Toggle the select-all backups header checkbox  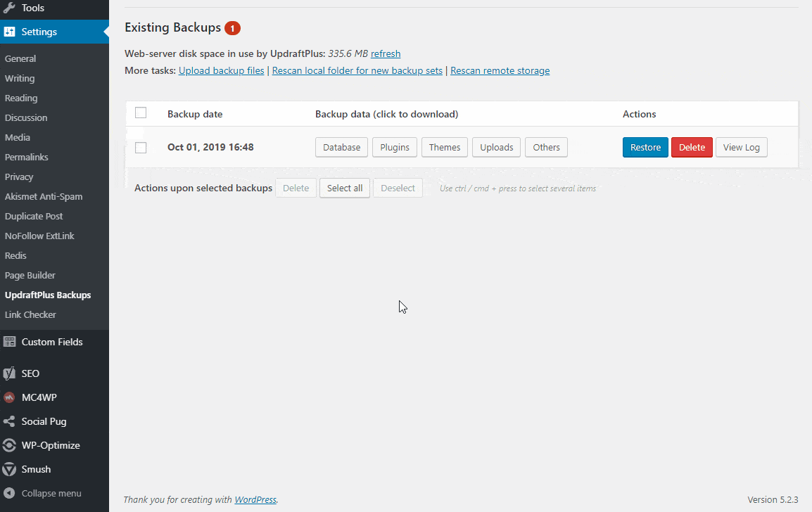141,113
